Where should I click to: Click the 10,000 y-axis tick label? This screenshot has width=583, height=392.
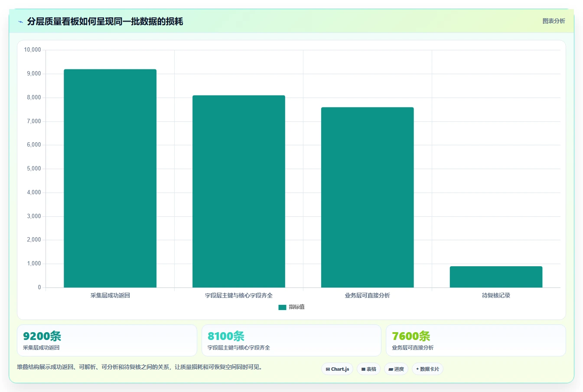pos(33,50)
